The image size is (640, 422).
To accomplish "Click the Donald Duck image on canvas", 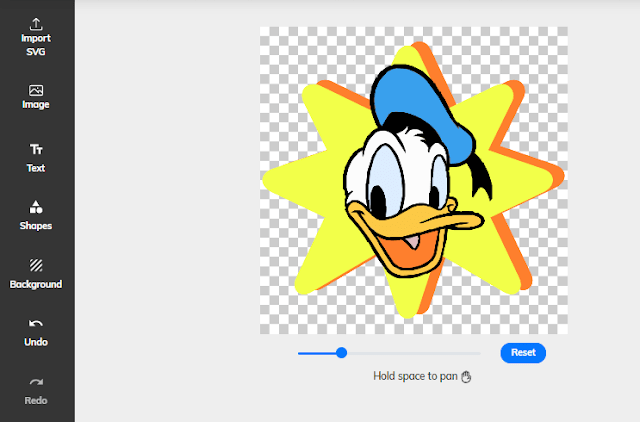I will [417, 172].
